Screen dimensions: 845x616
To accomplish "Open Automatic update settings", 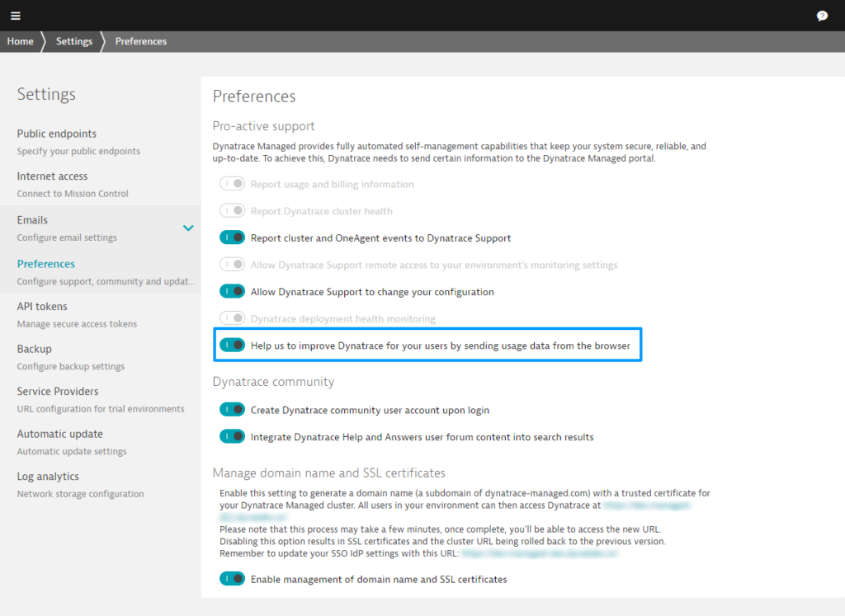I will pos(59,434).
